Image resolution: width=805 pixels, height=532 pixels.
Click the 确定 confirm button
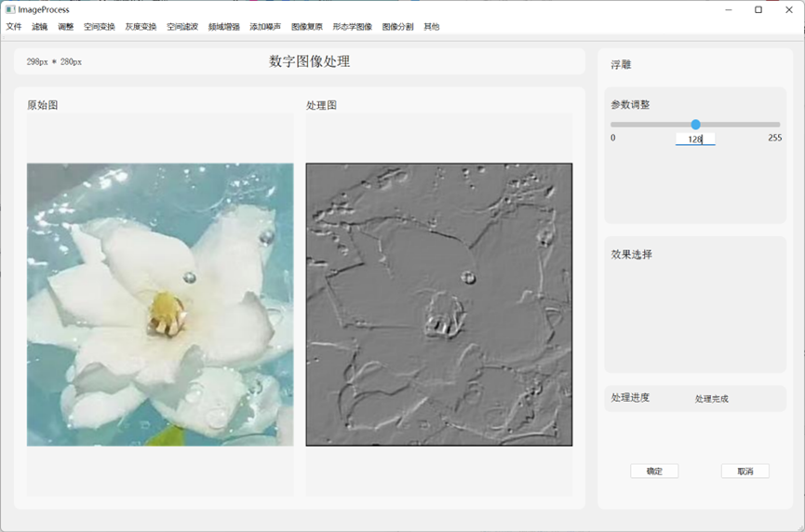coord(654,472)
